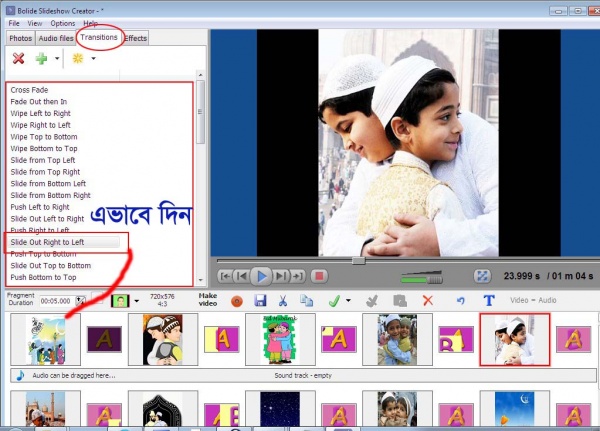Viewport: 600px width, 431px height.
Task: Select first slide thumbnail with crescent moon
Action: 46,340
